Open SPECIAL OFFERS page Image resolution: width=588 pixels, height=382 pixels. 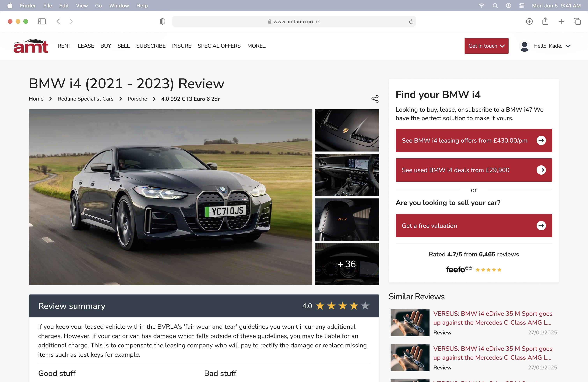(219, 46)
